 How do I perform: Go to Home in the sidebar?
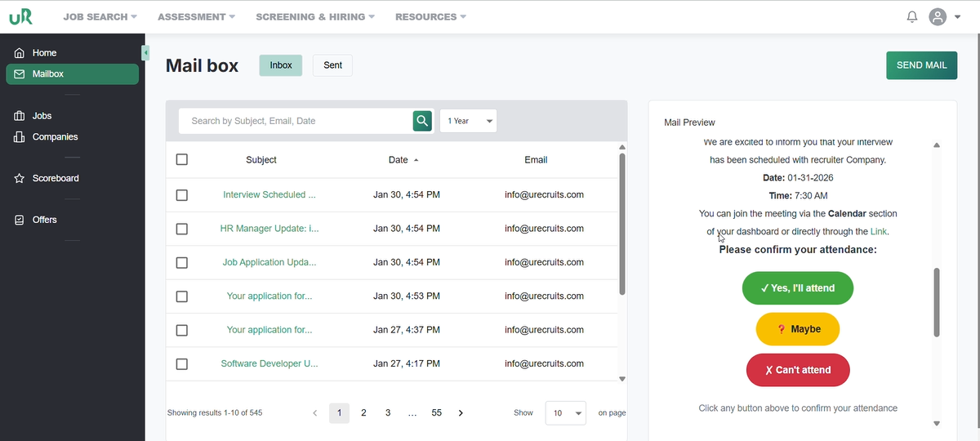click(44, 53)
